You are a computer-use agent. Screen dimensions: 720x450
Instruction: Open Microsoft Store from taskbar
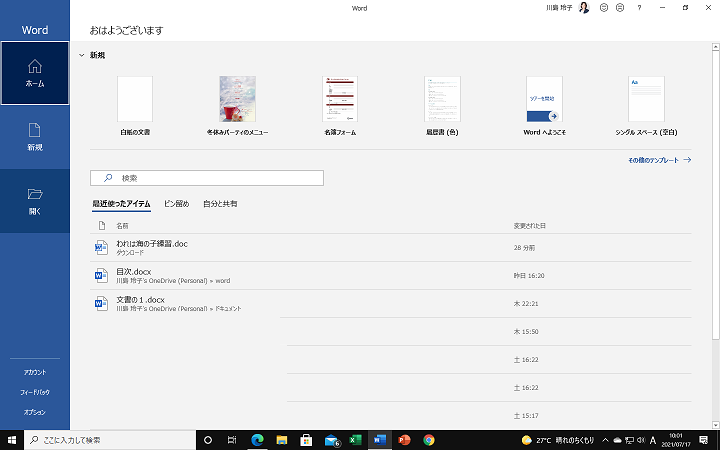click(x=306, y=440)
